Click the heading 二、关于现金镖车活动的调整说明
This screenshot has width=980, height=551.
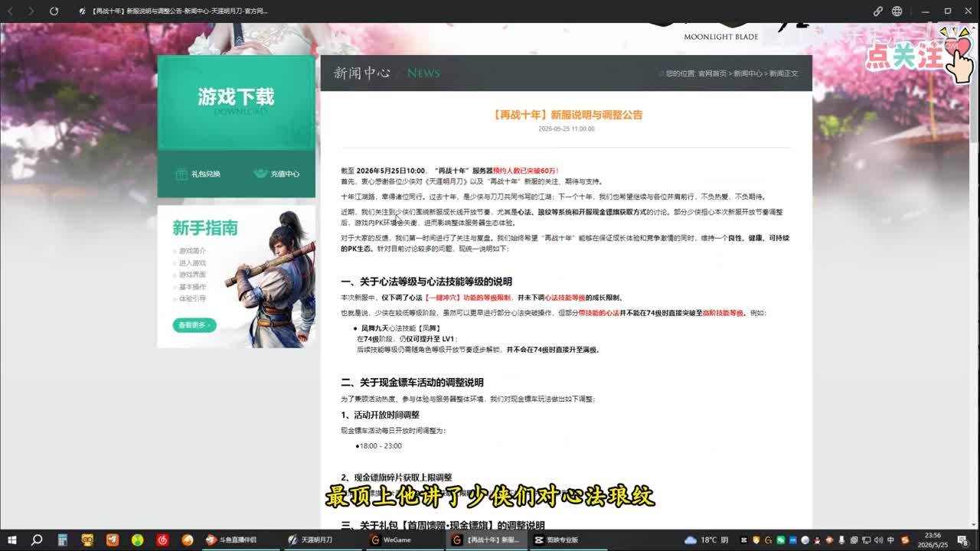[413, 383]
